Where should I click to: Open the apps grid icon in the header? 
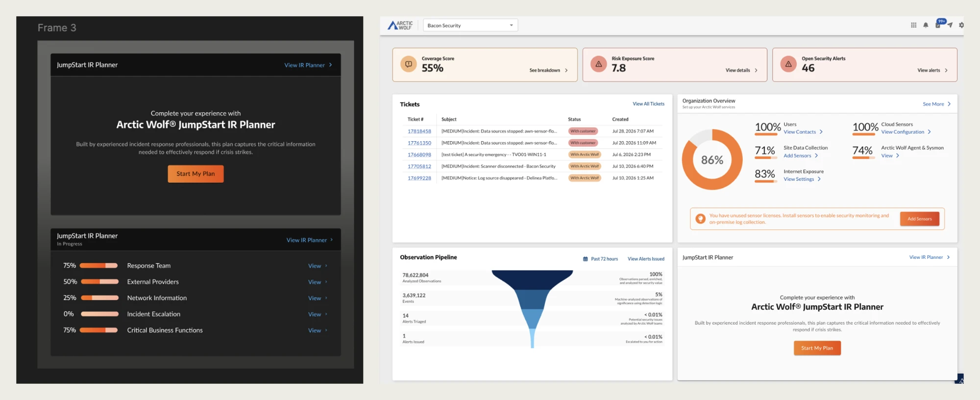pos(913,25)
